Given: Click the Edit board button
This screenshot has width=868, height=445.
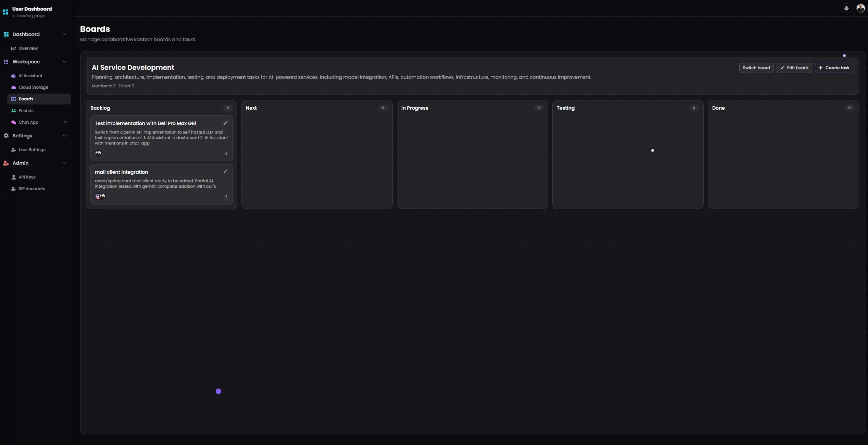Looking at the screenshot, I should (x=794, y=68).
